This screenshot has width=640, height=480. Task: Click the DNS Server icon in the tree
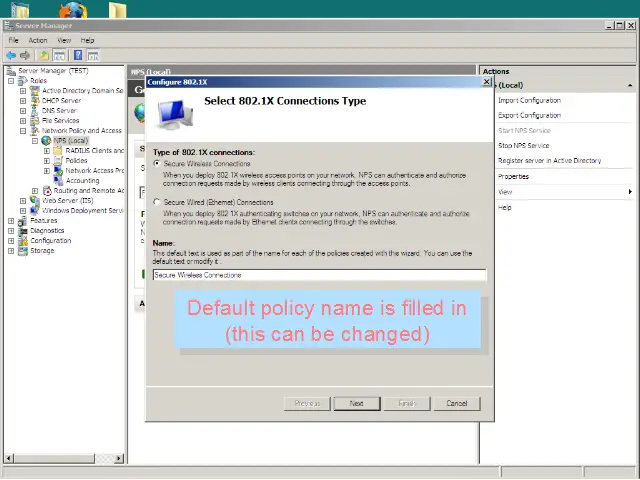point(35,111)
